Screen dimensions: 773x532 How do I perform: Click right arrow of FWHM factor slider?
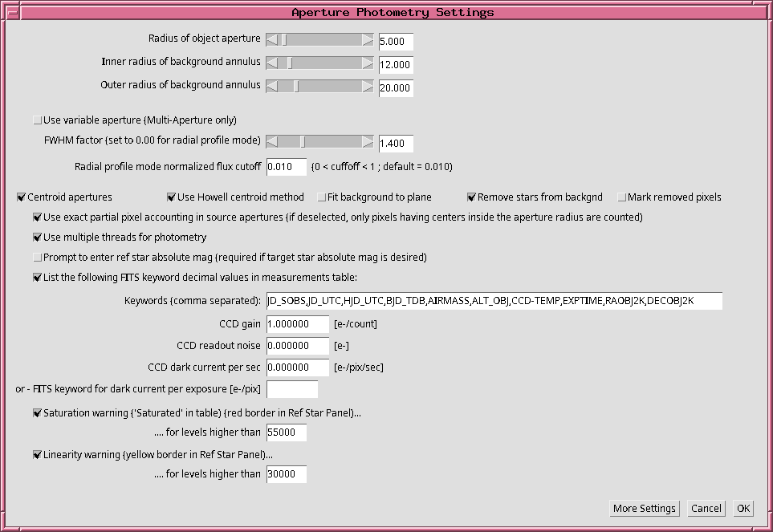368,142
